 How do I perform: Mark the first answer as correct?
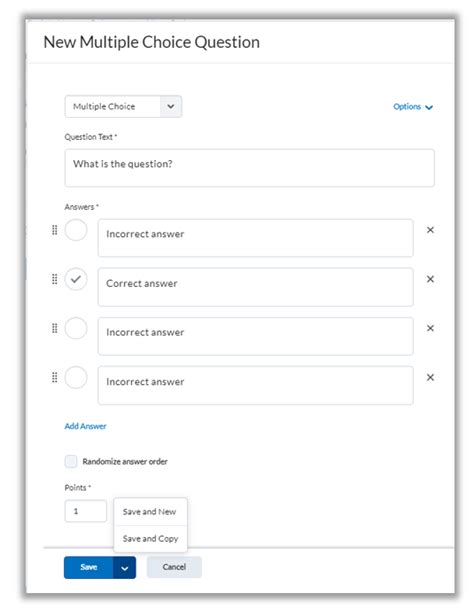pyautogui.click(x=76, y=230)
